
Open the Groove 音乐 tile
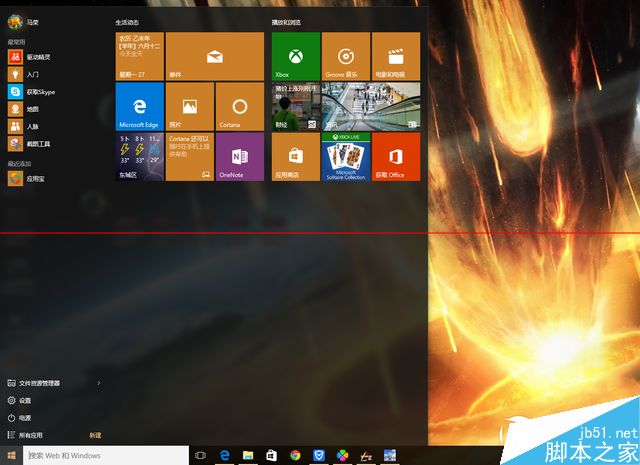(345, 56)
